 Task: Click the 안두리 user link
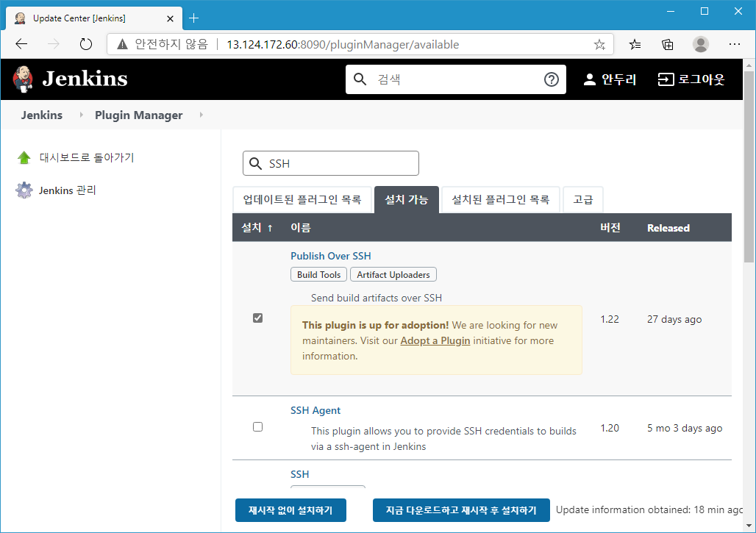click(619, 79)
